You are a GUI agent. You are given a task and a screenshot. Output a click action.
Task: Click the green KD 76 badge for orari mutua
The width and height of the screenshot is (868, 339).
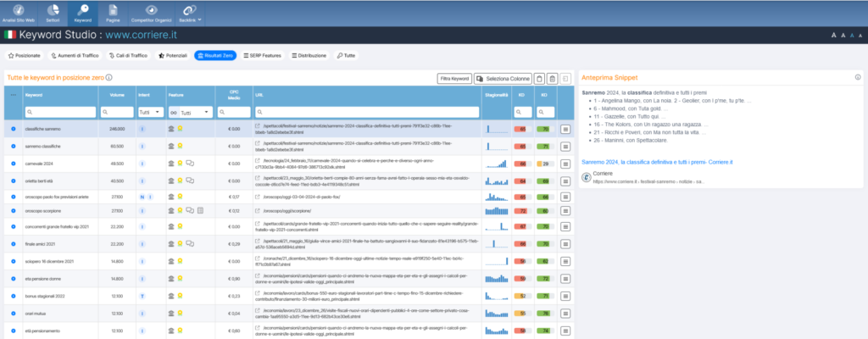545,314
